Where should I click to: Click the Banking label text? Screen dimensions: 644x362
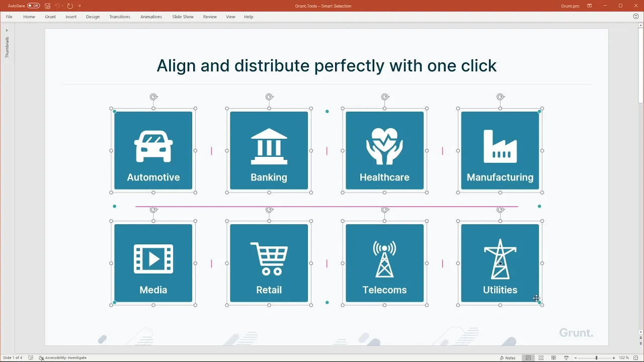tap(269, 177)
